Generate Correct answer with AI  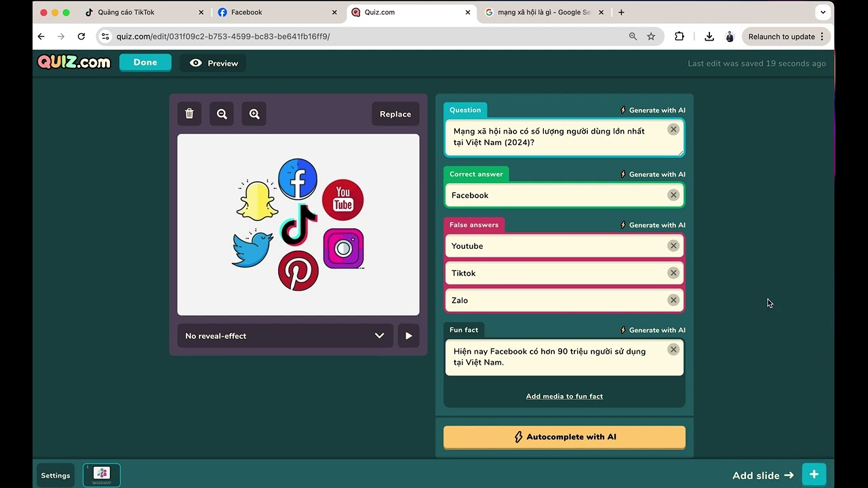653,174
